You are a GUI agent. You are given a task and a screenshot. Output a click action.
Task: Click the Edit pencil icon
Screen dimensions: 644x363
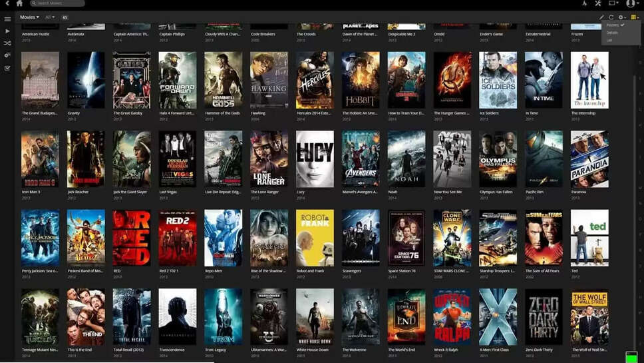click(601, 17)
